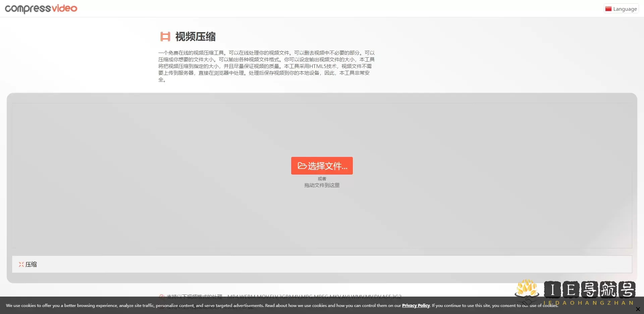This screenshot has height=314, width=644.
Task: Click the film strip icon beside the title
Action: tap(165, 37)
